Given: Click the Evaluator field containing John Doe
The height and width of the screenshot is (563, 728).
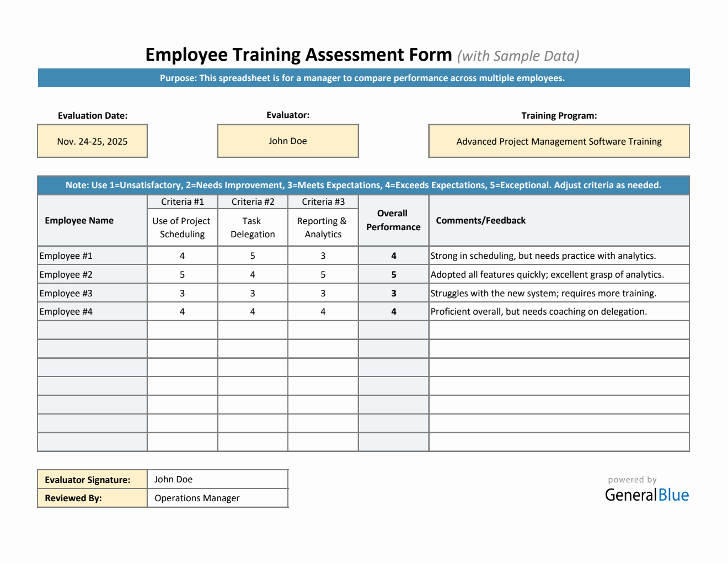Looking at the screenshot, I should [x=287, y=141].
